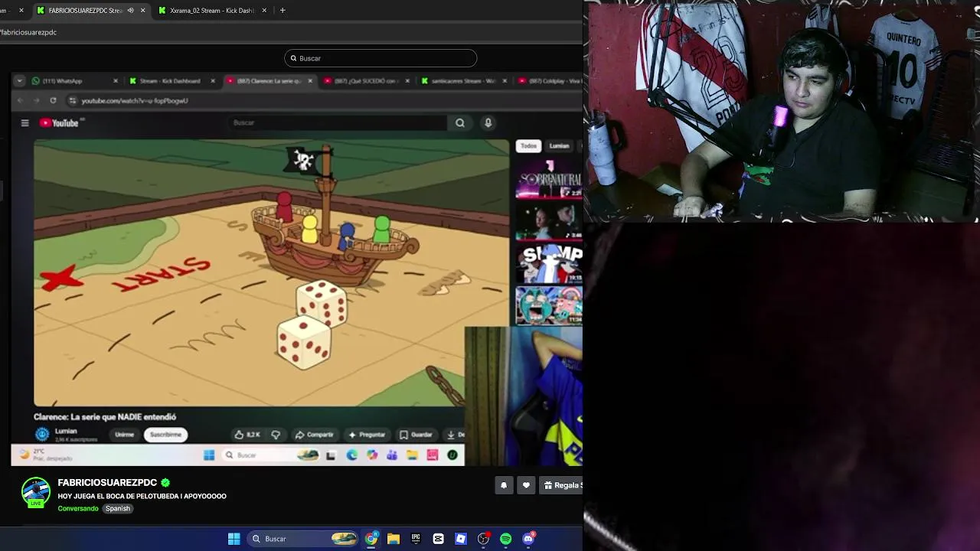The image size is (980, 551).
Task: Switch to the Xxrama_02 Stream Kick Dashboard tab
Action: 211,11
